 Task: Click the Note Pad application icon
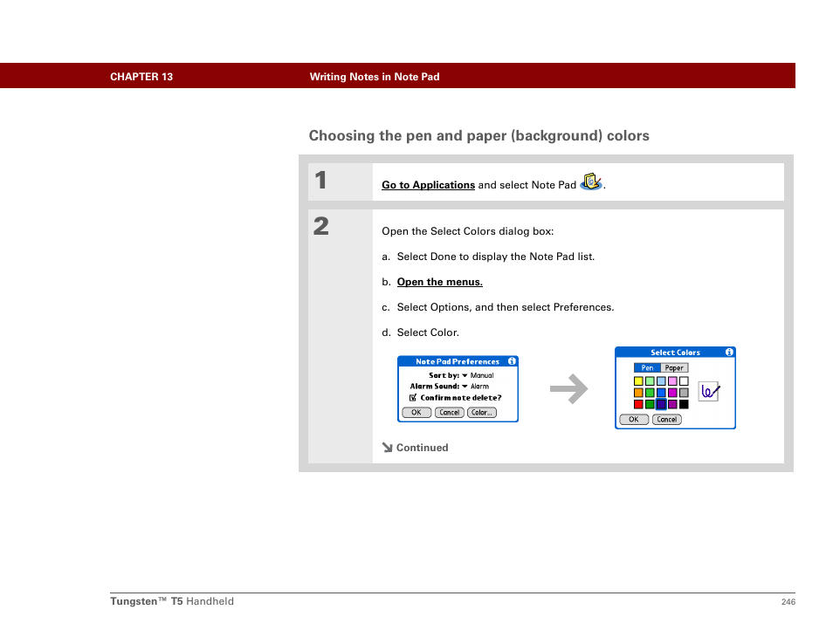click(591, 182)
